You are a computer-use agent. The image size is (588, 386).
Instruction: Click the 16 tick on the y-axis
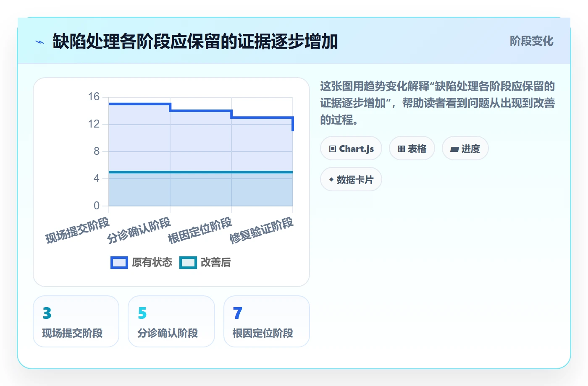[94, 97]
